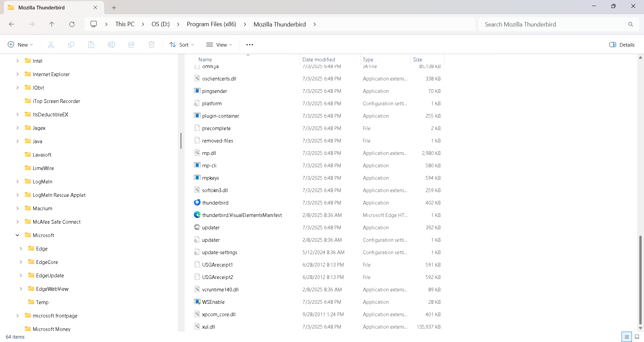Click the Rename icon in toolbar
The height and width of the screenshot is (342, 644).
111,45
